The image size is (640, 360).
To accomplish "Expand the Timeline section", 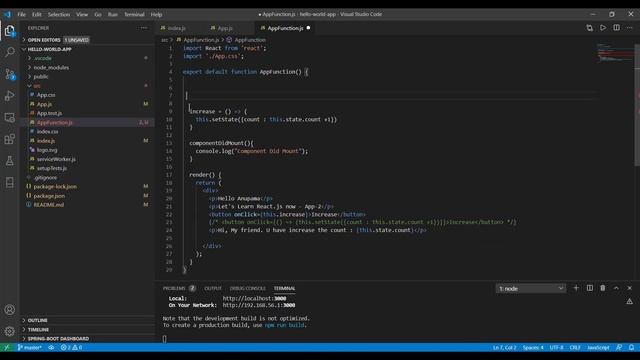I will (x=38, y=329).
